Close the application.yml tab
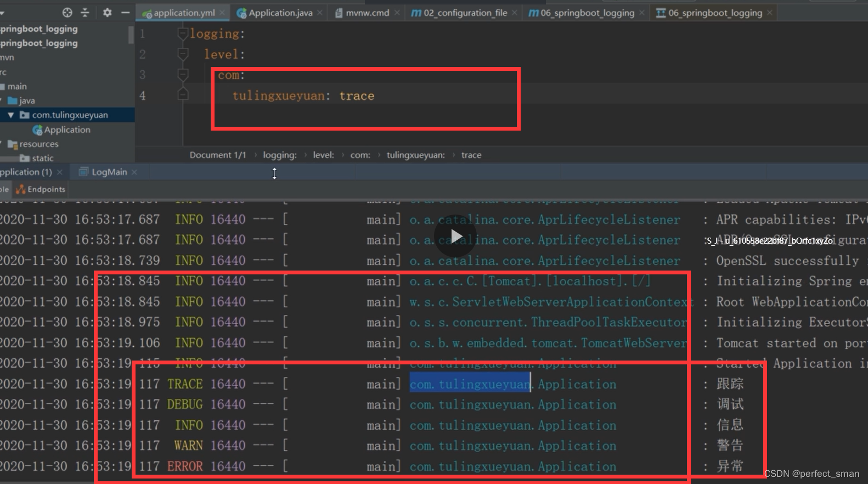Viewport: 868px width, 484px height. tap(222, 13)
